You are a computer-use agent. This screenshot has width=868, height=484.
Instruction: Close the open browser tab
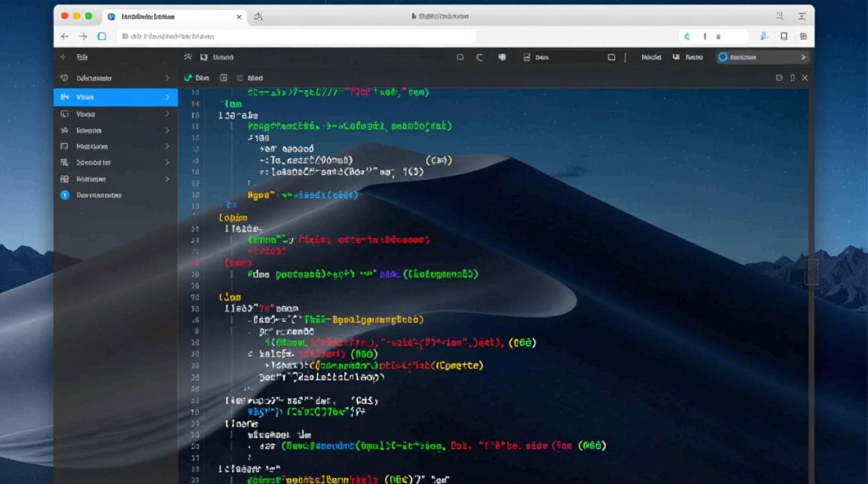tap(239, 17)
